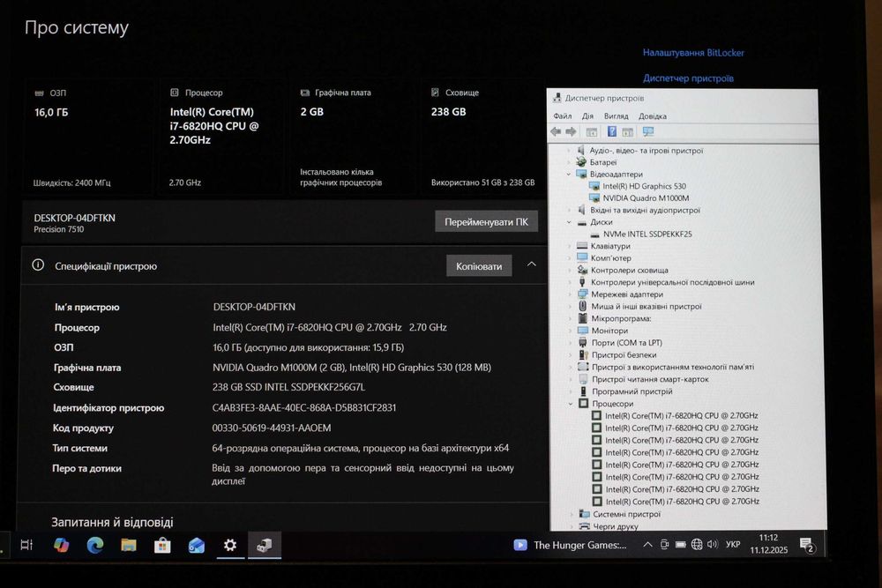882x588 pixels.
Task: Show hidden tray icons chevron
Action: pos(647,544)
